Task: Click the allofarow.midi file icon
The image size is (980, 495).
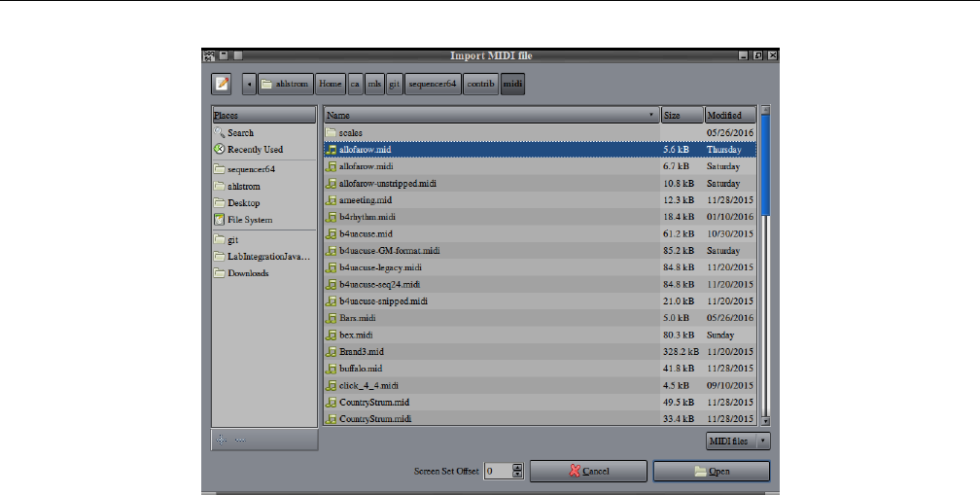Action: pyautogui.click(x=332, y=167)
